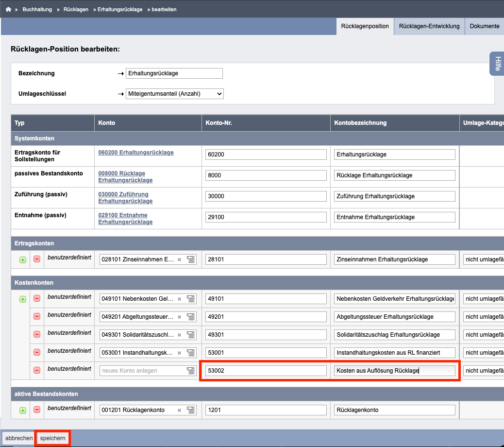
Task: Add a new Kostenkonten row with plus icon
Action: point(22,299)
